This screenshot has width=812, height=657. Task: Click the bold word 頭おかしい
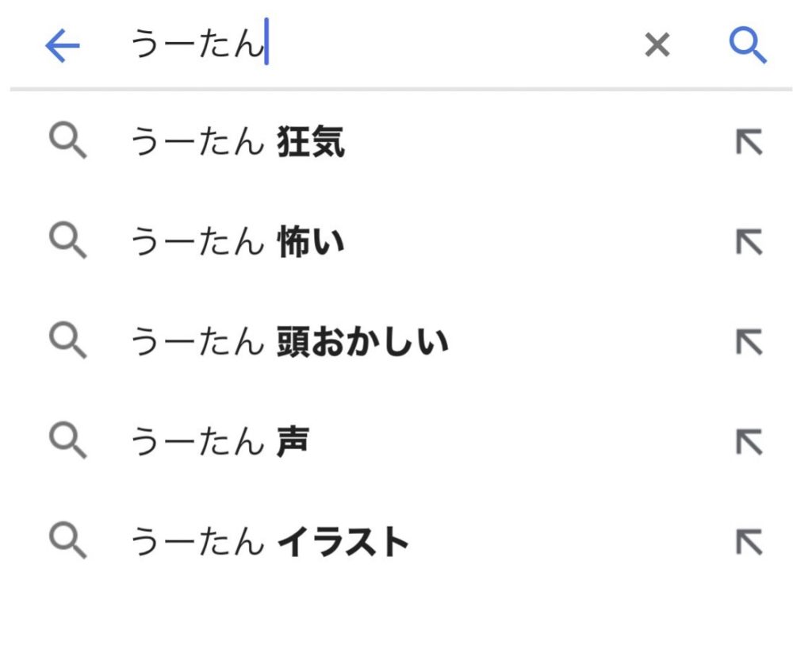pyautogui.click(x=362, y=343)
